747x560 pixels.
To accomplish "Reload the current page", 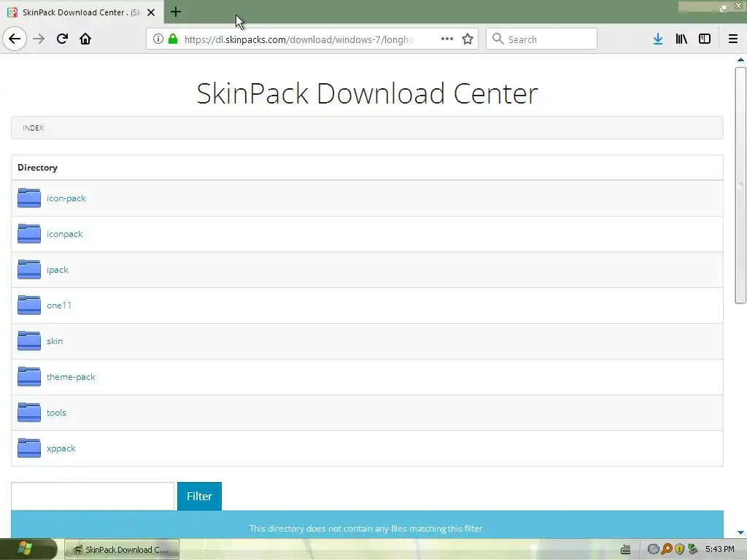I will click(62, 39).
